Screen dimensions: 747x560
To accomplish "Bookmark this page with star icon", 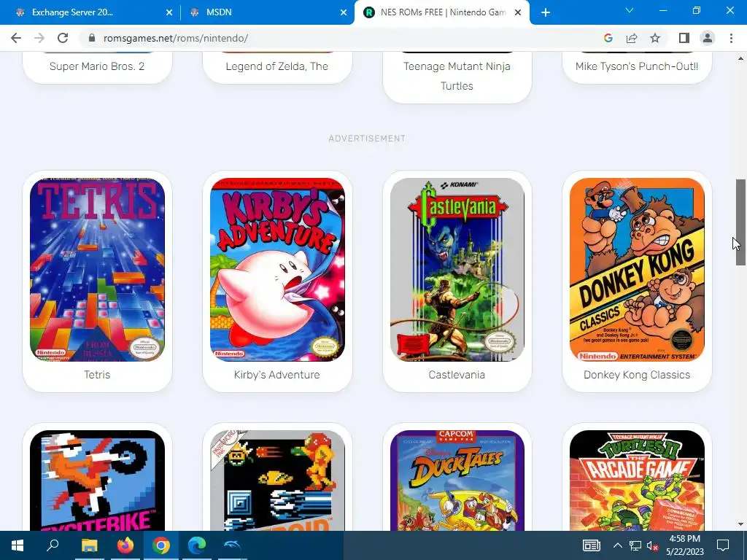I will pos(655,38).
